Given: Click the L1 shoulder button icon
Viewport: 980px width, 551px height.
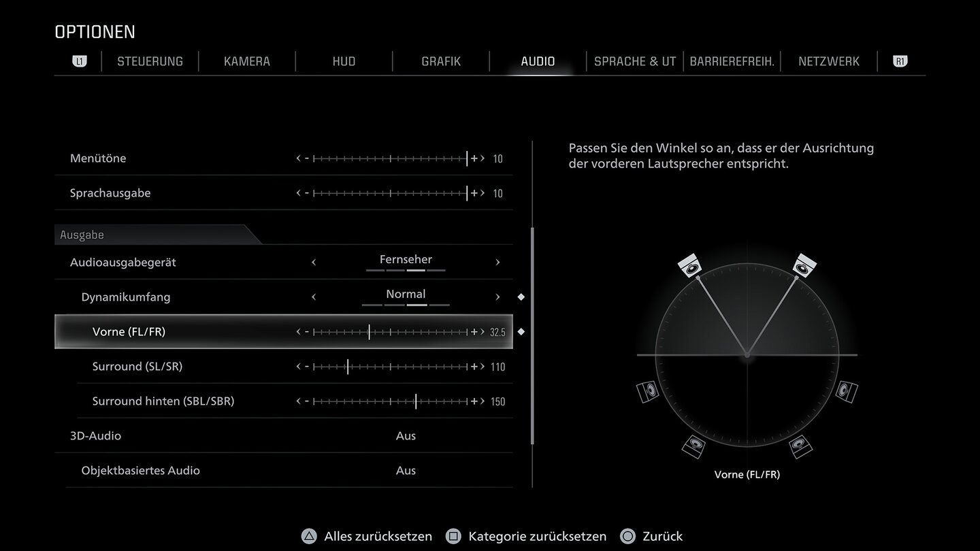Looking at the screenshot, I should point(80,61).
